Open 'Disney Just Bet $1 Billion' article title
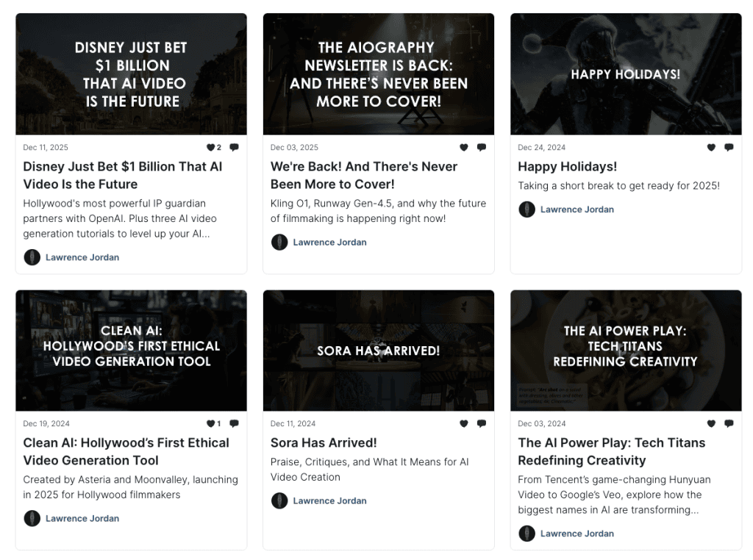753x560 pixels. pos(122,175)
